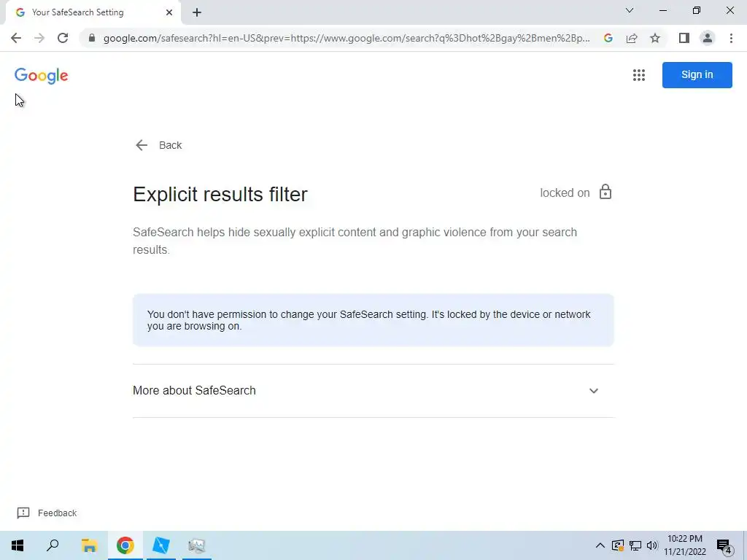This screenshot has height=560, width=747.
Task: Click the volume speaker tray icon
Action: 652,545
